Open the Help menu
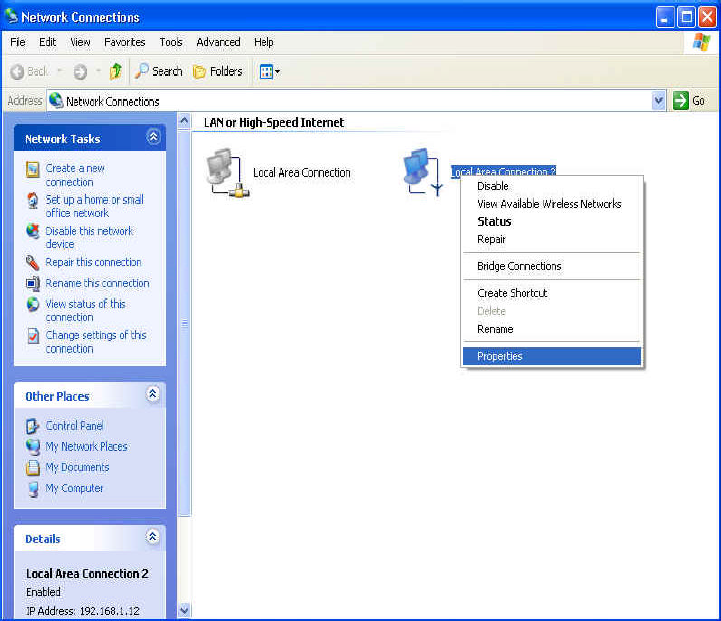The image size is (721, 621). 264,42
